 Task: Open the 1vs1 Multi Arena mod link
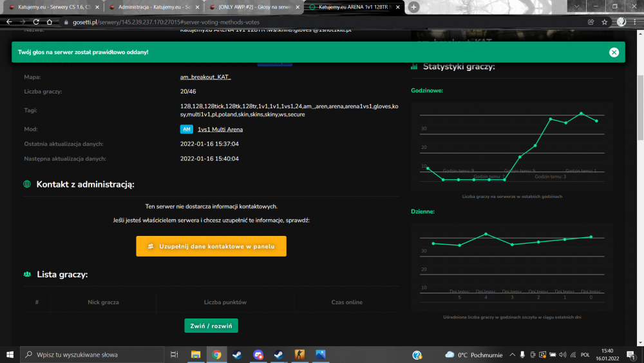click(220, 129)
